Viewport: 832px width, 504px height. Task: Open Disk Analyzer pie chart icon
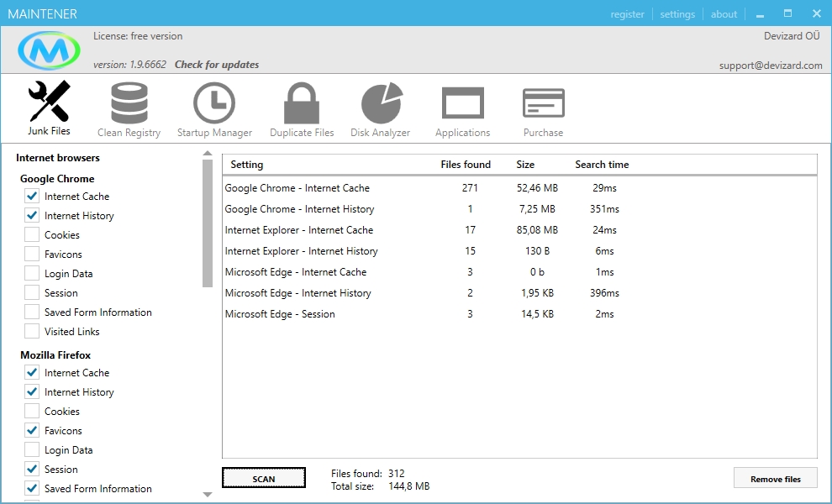pyautogui.click(x=381, y=103)
